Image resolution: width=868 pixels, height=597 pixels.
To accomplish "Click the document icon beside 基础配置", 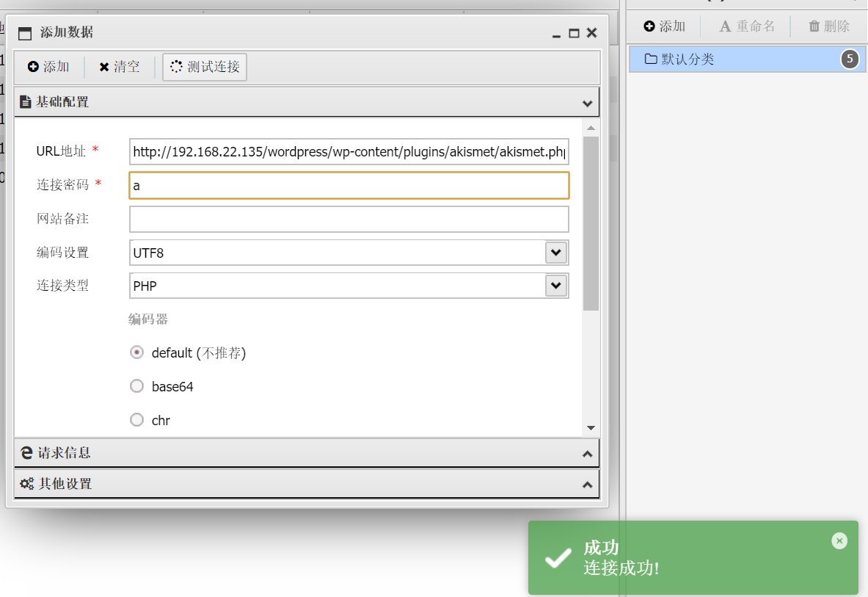I will (25, 102).
